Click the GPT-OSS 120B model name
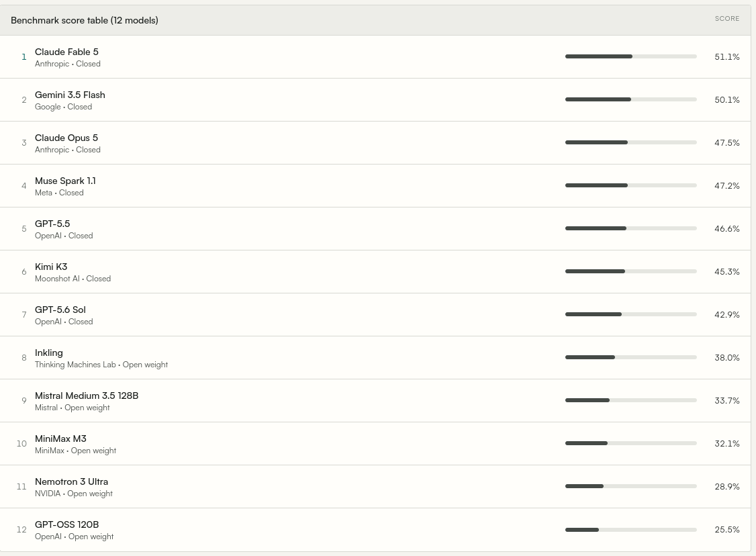The width and height of the screenshot is (756, 556). point(66,524)
